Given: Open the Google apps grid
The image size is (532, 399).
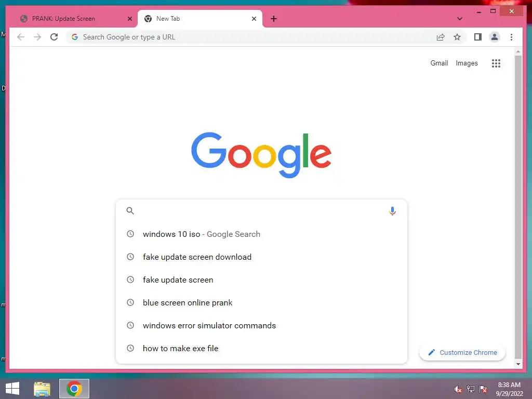Looking at the screenshot, I should coord(496,63).
